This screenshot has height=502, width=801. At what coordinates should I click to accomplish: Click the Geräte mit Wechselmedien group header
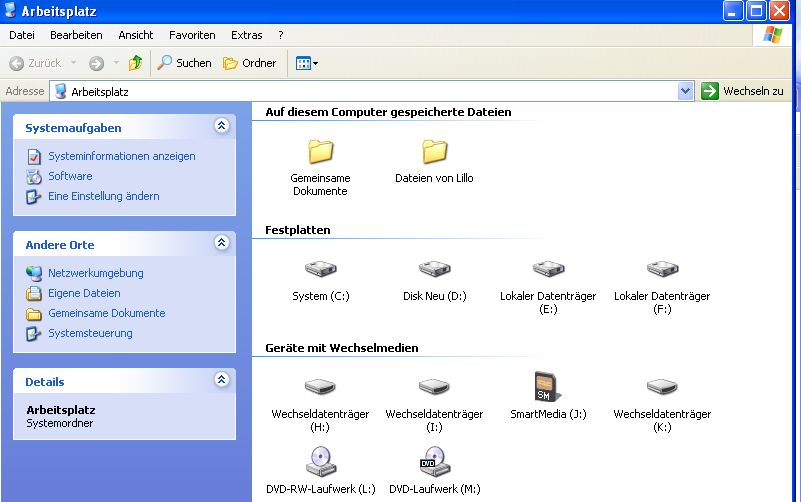(342, 348)
